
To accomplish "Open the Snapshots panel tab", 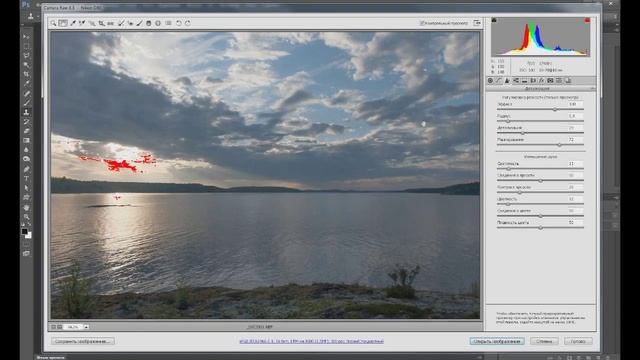I will click(568, 81).
